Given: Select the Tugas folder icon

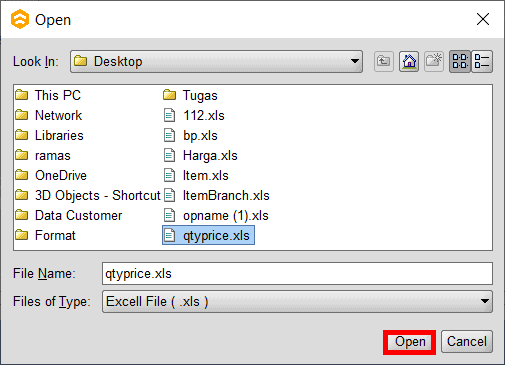Looking at the screenshot, I should pos(169,95).
